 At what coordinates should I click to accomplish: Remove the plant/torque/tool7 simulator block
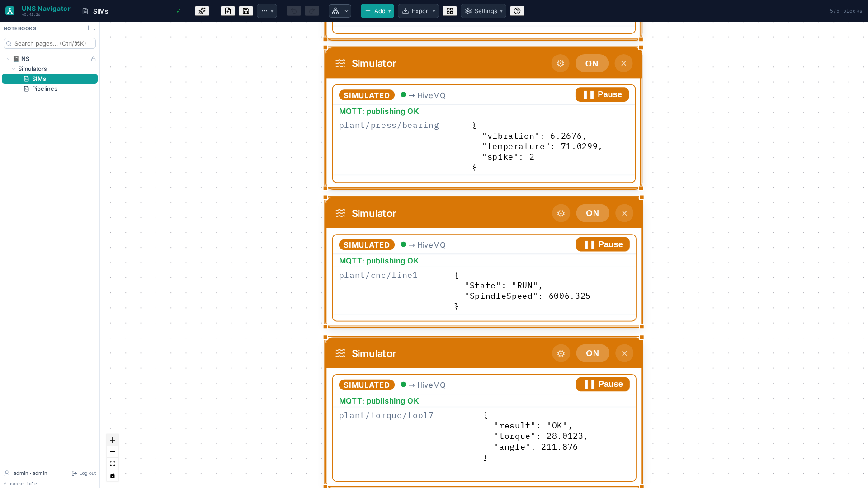[624, 353]
